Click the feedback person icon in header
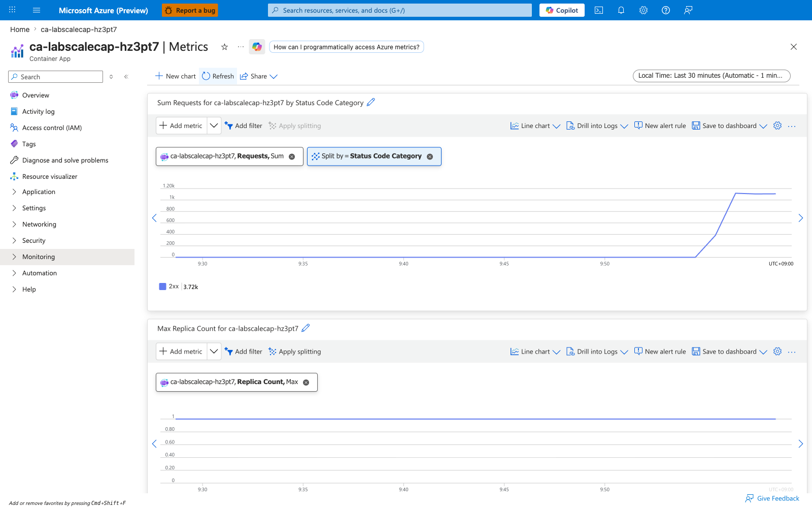This screenshot has height=508, width=812. tap(688, 10)
